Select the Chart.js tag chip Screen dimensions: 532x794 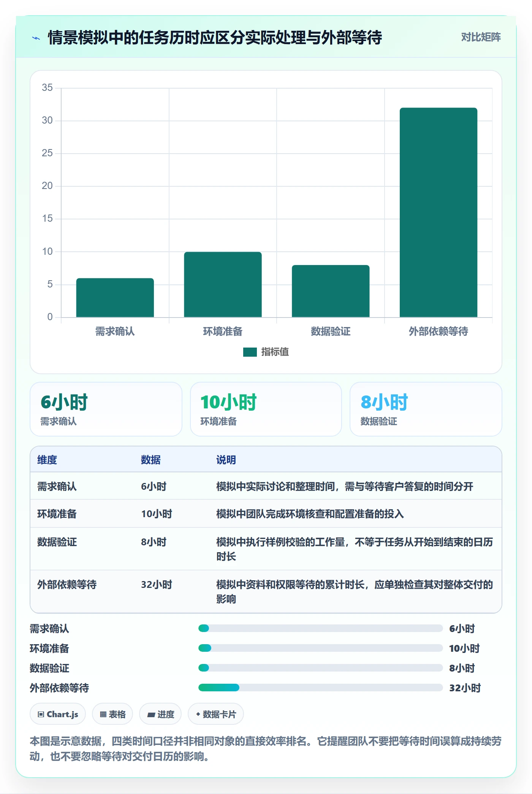click(x=58, y=714)
